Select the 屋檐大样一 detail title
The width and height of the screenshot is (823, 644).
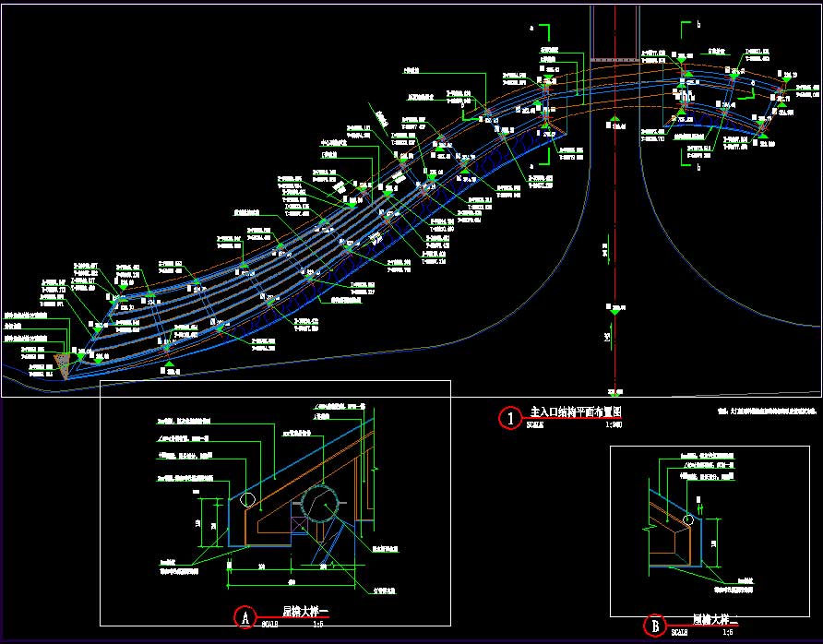click(x=305, y=611)
